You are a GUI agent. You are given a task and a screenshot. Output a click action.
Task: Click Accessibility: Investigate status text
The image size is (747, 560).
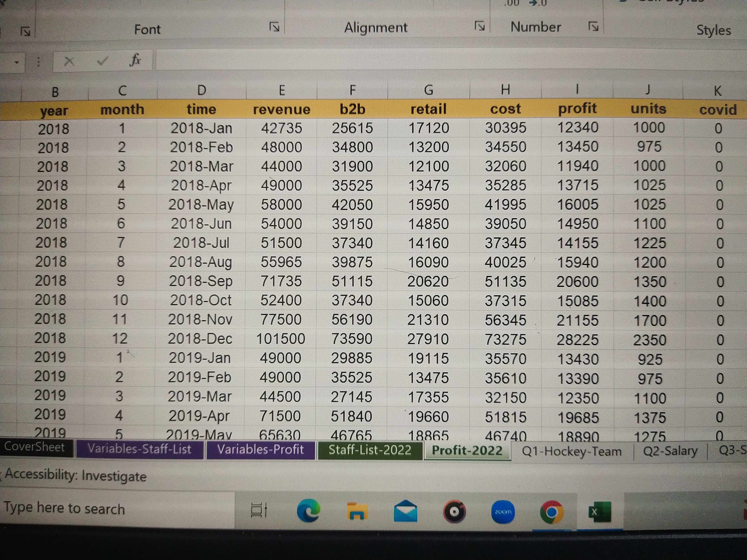click(76, 476)
